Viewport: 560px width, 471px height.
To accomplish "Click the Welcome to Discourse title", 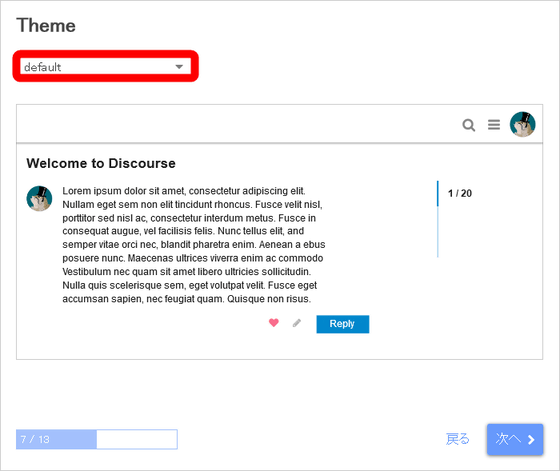I will 101,163.
